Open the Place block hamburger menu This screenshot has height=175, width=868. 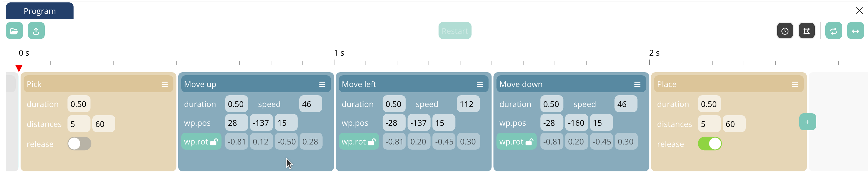coord(795,84)
